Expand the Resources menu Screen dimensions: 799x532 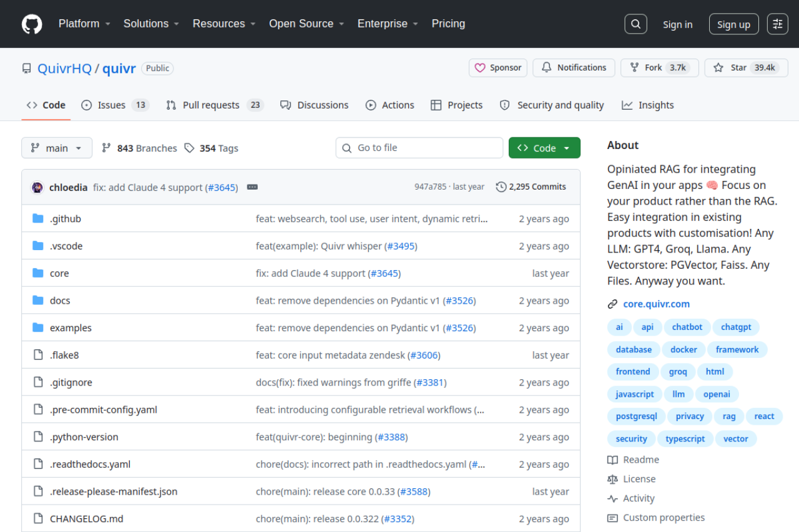point(224,24)
